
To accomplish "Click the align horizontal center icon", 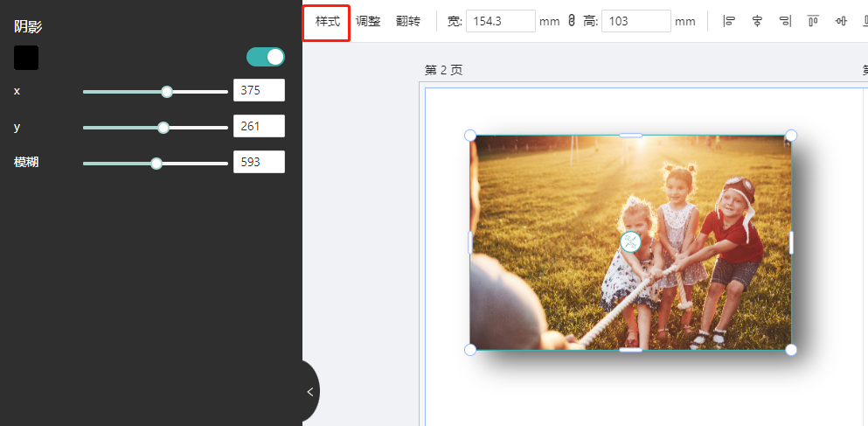I will (x=757, y=22).
